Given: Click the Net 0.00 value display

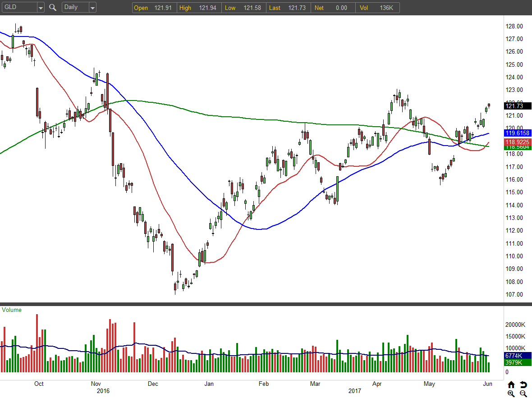Looking at the screenshot, I should coord(332,7).
